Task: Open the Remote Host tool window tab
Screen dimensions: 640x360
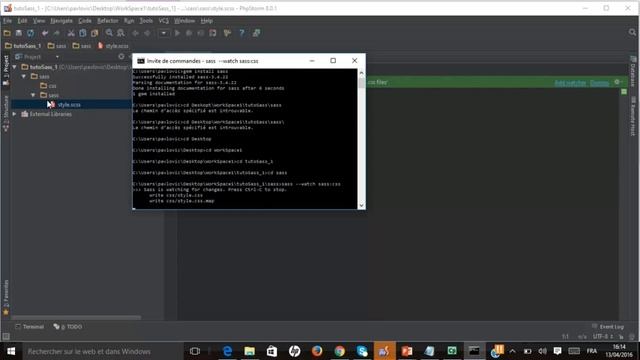Action: pos(633,116)
